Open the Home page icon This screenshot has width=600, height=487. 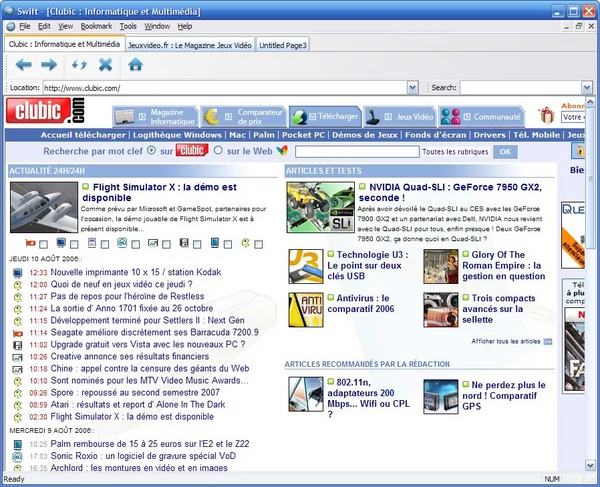point(135,65)
